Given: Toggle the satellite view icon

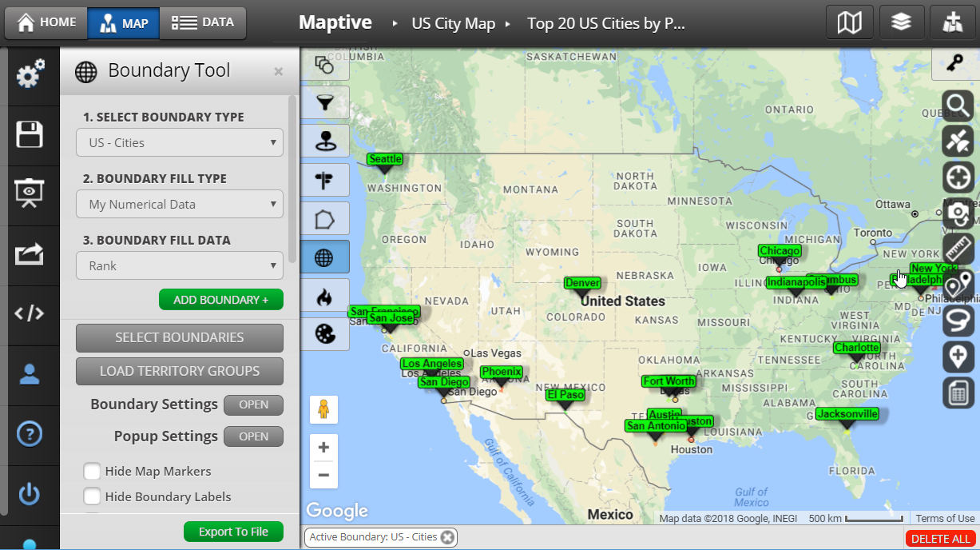Looking at the screenshot, I should coord(958,141).
